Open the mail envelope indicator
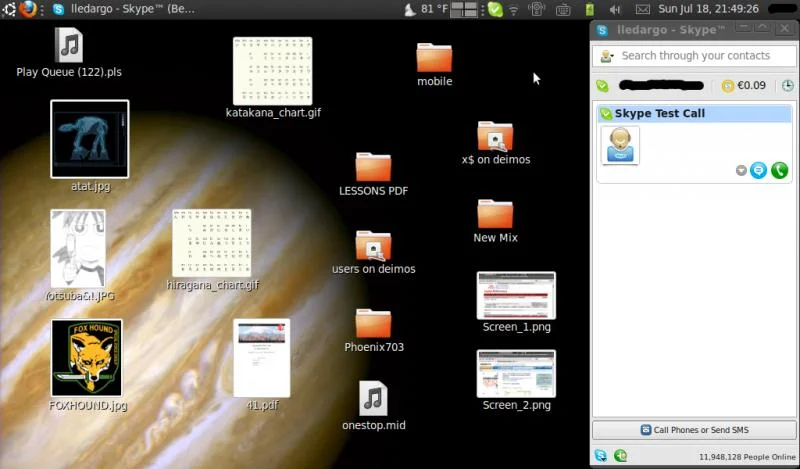Image resolution: width=800 pixels, height=469 pixels. pos(642,9)
